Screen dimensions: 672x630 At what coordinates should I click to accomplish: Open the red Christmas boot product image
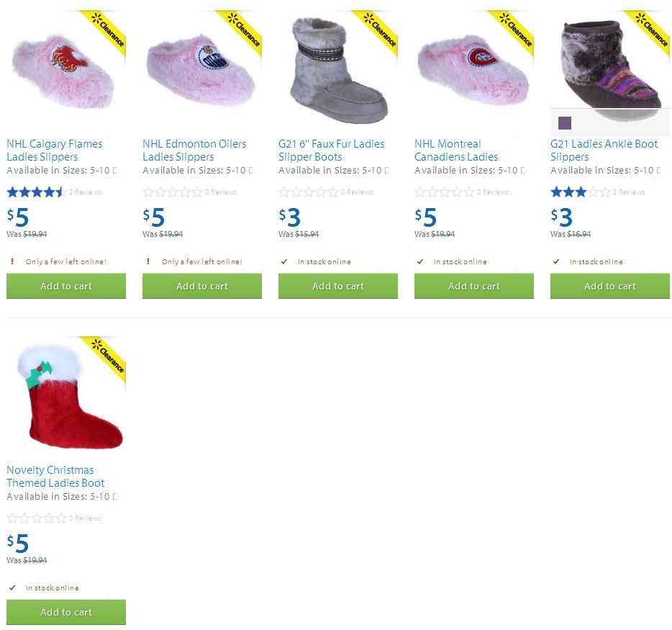pos(66,395)
